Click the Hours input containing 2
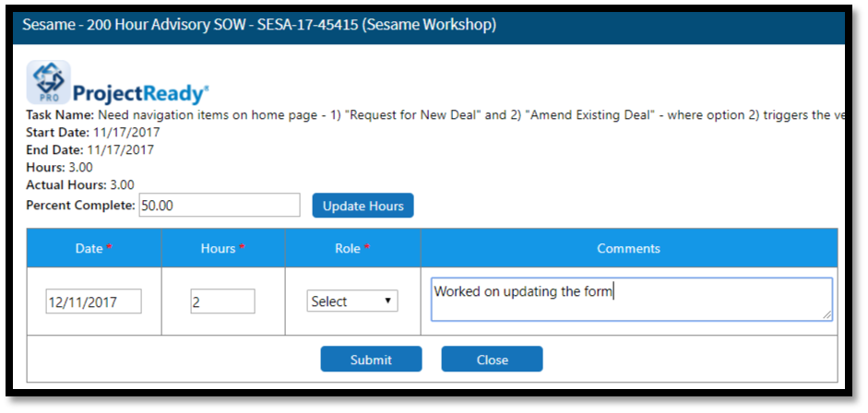 click(222, 301)
